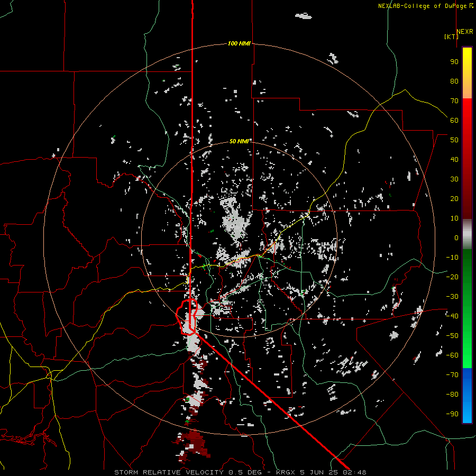Click the 0 knot scale label
Image resolution: width=476 pixels, height=476 pixels.
pyautogui.click(x=456, y=237)
